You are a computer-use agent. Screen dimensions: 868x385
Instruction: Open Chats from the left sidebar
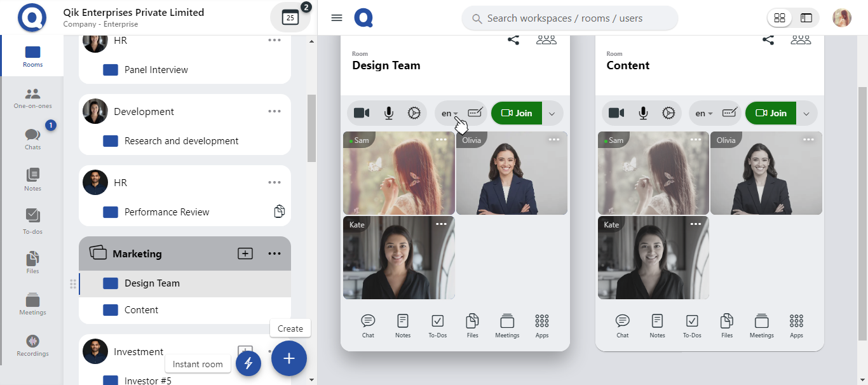point(32,138)
